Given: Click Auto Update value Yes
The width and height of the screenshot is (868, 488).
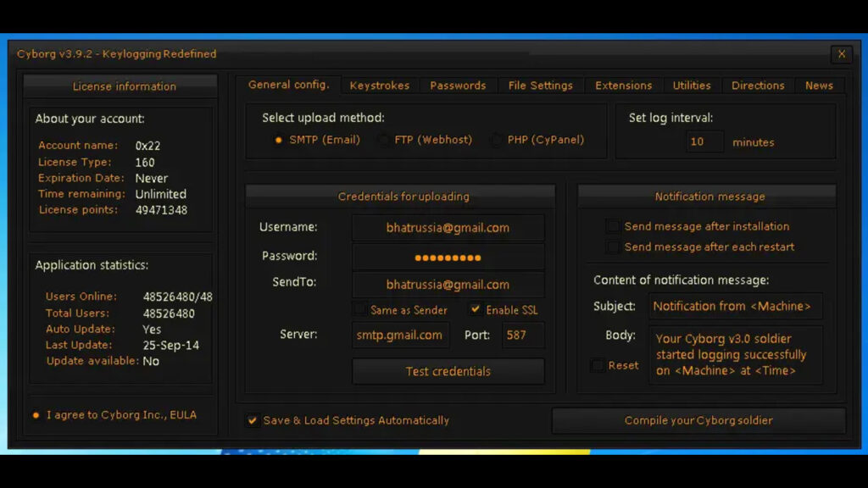Looking at the screenshot, I should coord(152,330).
